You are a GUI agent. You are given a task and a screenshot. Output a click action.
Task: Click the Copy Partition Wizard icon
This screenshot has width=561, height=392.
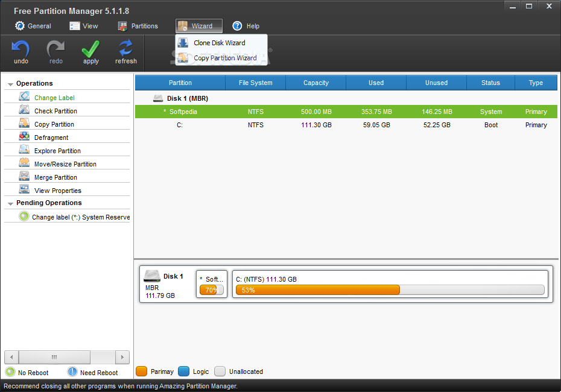click(183, 57)
